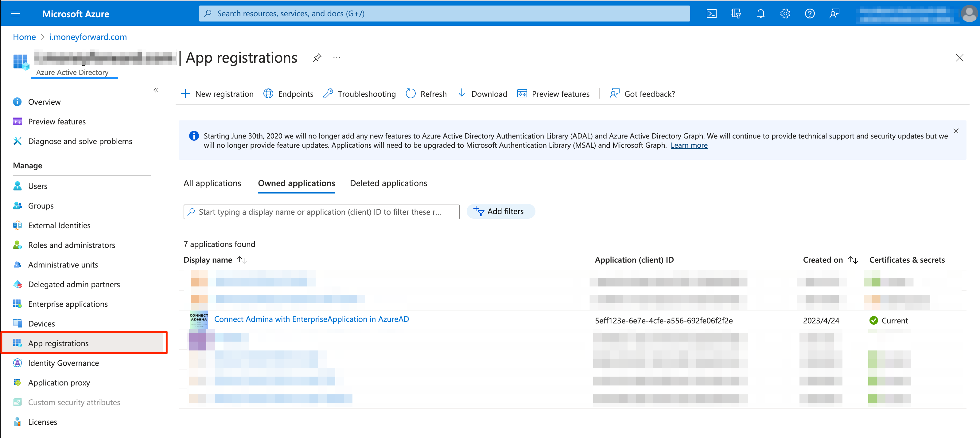Open portal settings gear icon
The height and width of the screenshot is (438, 980).
[x=785, y=14]
